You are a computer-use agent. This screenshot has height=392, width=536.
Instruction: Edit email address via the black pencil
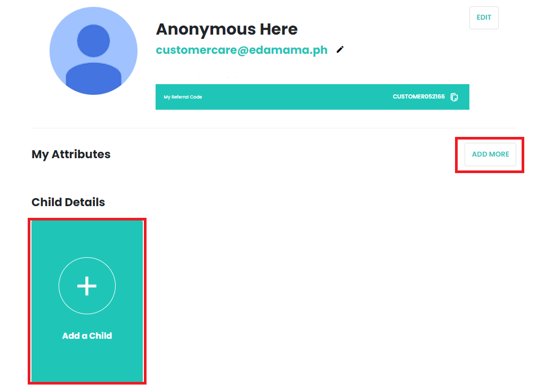340,50
